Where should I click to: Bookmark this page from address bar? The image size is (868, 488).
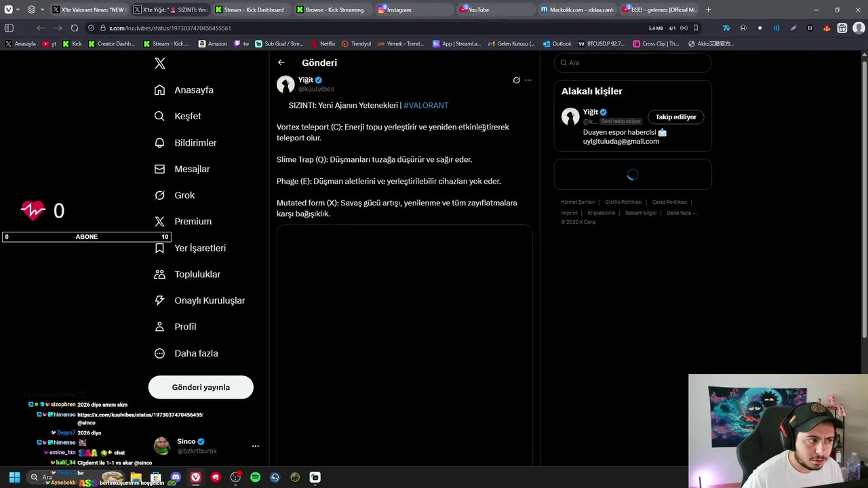coord(696,28)
